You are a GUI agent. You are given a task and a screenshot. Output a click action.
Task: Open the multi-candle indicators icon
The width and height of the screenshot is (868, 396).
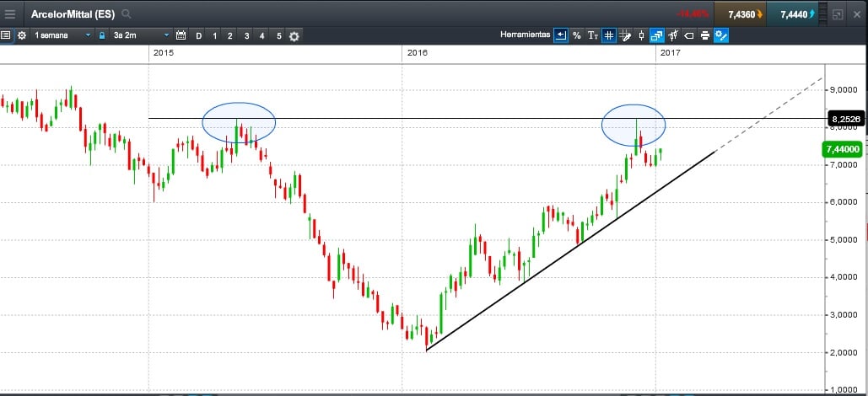[x=673, y=35]
